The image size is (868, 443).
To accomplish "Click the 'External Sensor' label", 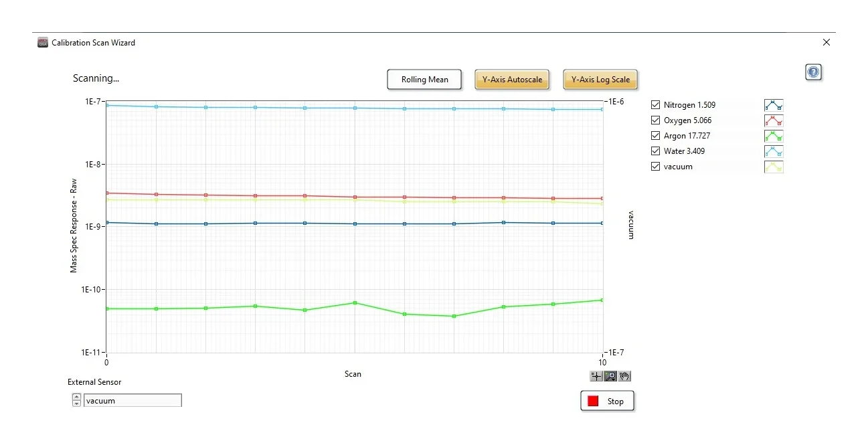I will pos(94,382).
